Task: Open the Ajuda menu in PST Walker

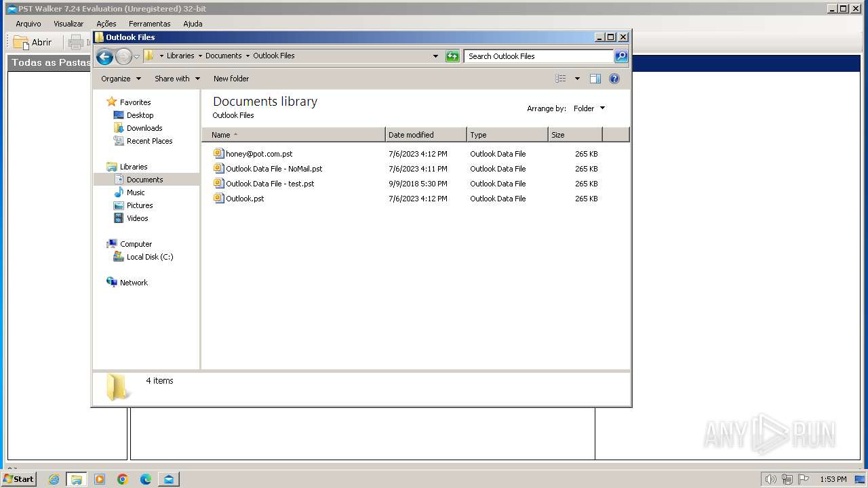Action: pos(193,24)
